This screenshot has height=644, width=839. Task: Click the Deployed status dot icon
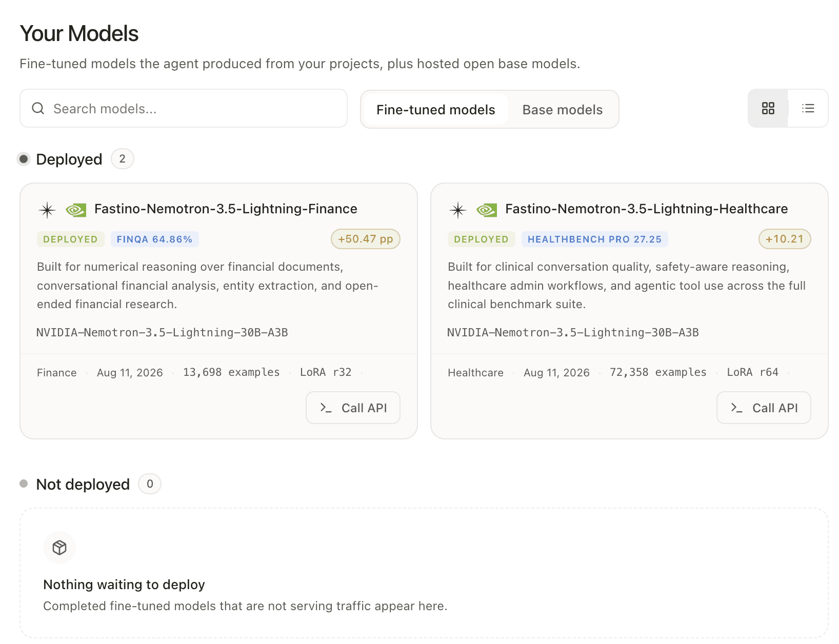coord(24,159)
